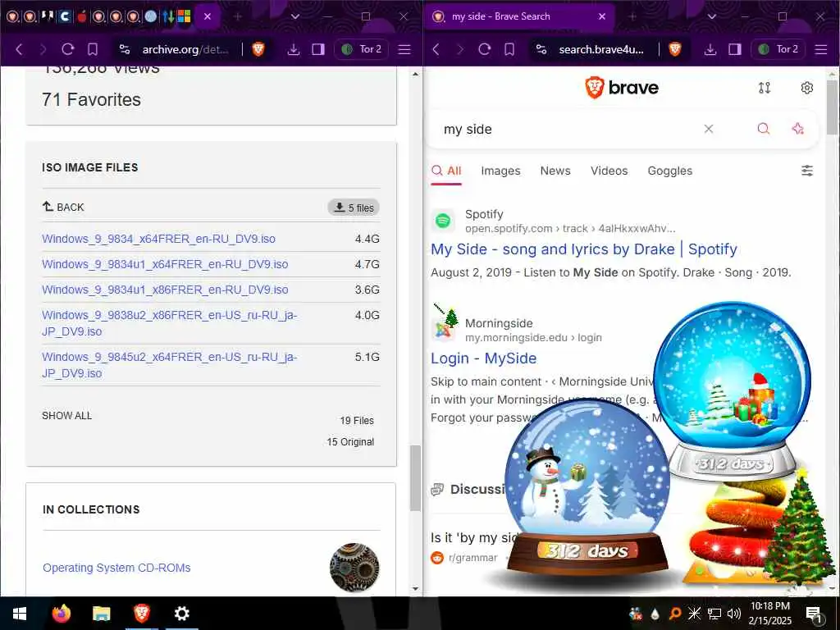Click the AI sparkle answer icon
The image size is (840, 630).
click(797, 129)
